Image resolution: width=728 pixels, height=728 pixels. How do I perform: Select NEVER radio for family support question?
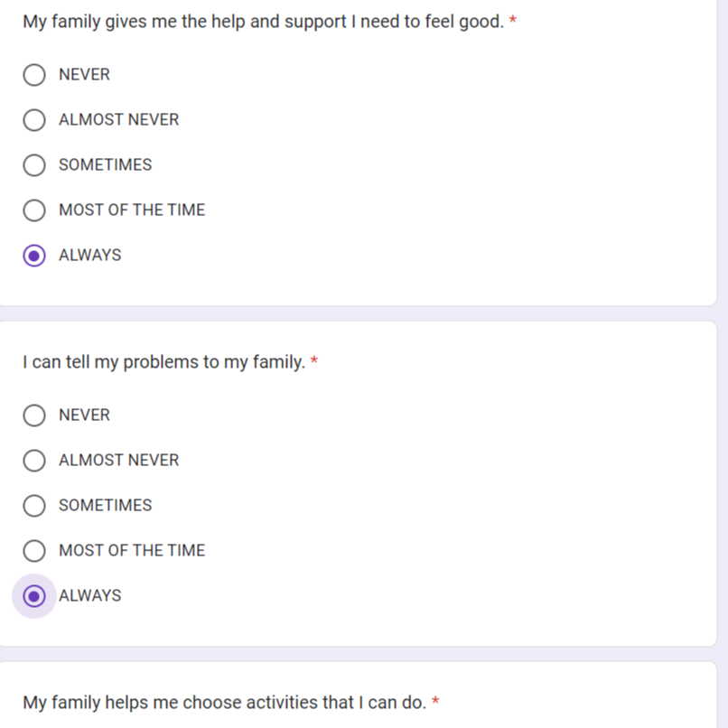click(34, 75)
